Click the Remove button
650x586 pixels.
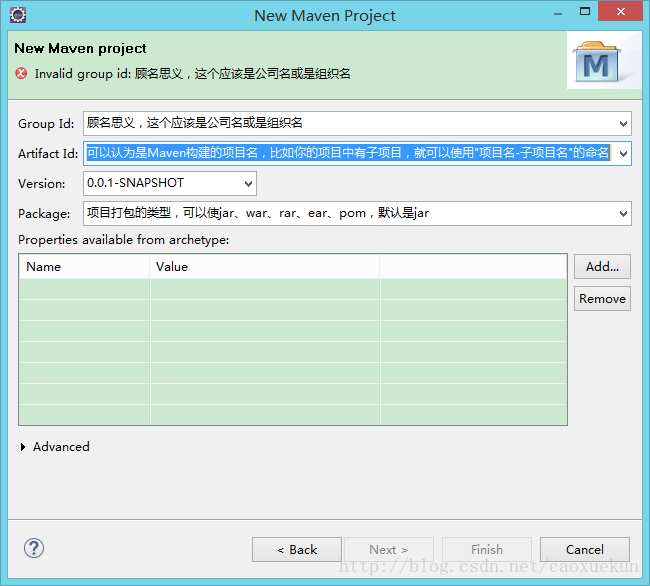602,298
